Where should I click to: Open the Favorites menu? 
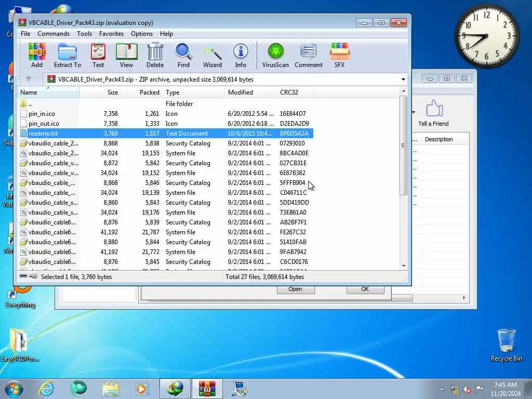click(x=111, y=34)
